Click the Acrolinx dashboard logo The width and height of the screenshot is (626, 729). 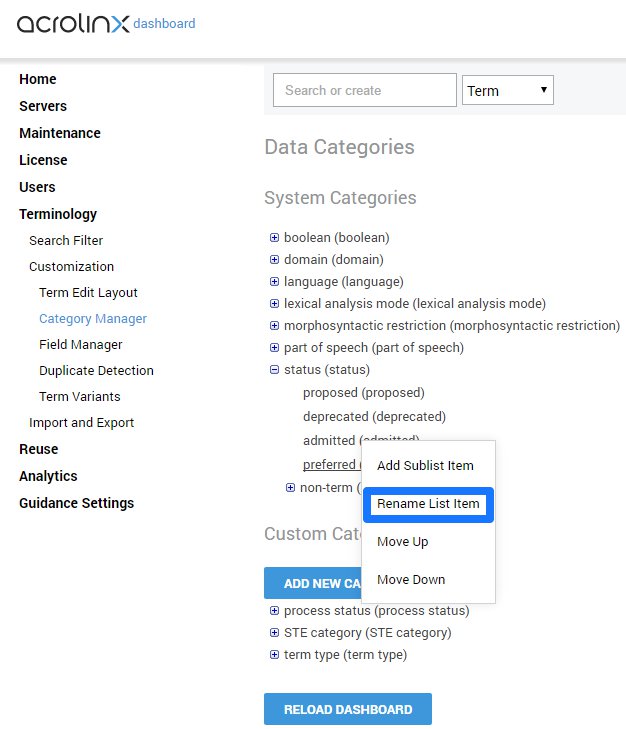pyautogui.click(x=106, y=24)
